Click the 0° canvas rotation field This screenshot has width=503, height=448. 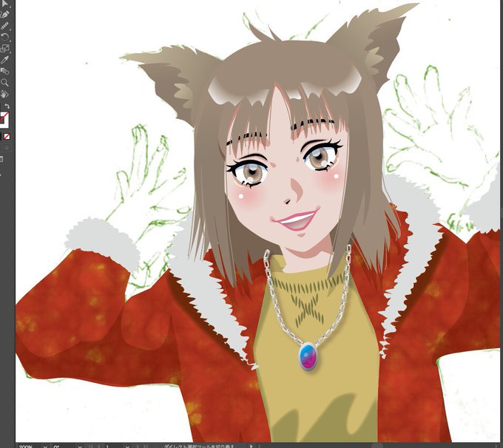tap(64, 446)
